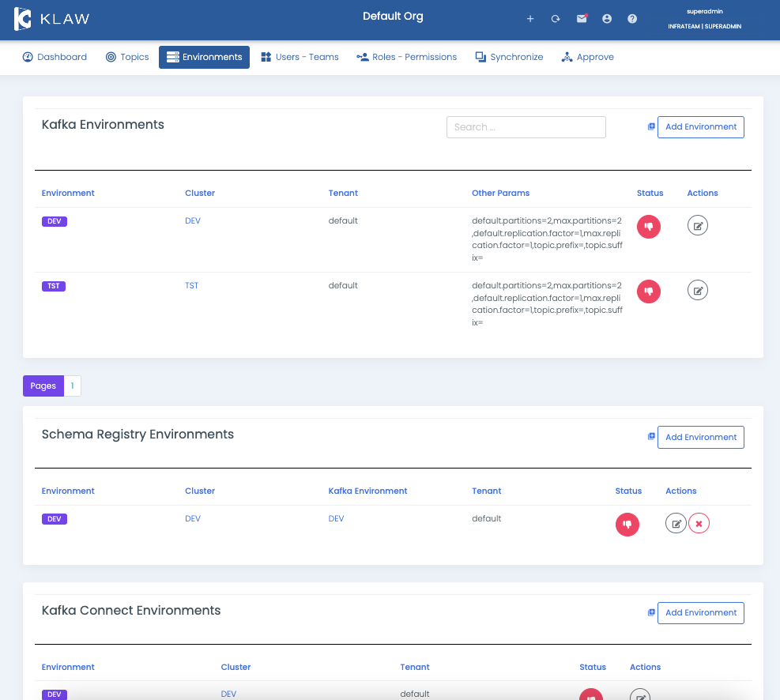Click the help question mark icon
Image resolution: width=780 pixels, height=700 pixels.
coord(632,19)
